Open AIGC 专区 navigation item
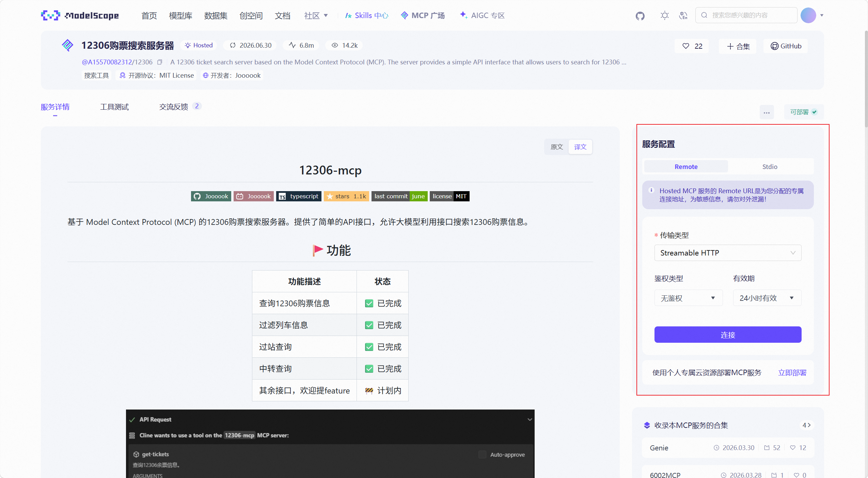The image size is (868, 478). point(482,16)
